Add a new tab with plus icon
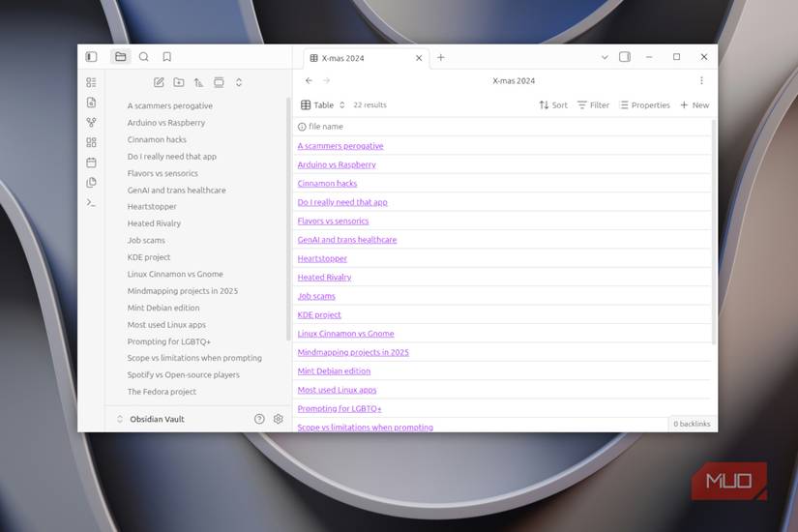This screenshot has width=798, height=532. coord(441,57)
